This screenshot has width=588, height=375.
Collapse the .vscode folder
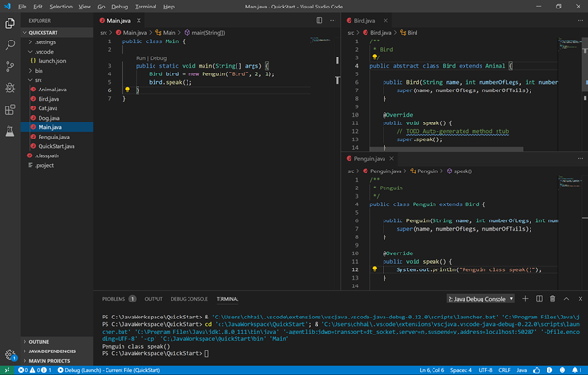[57, 52]
